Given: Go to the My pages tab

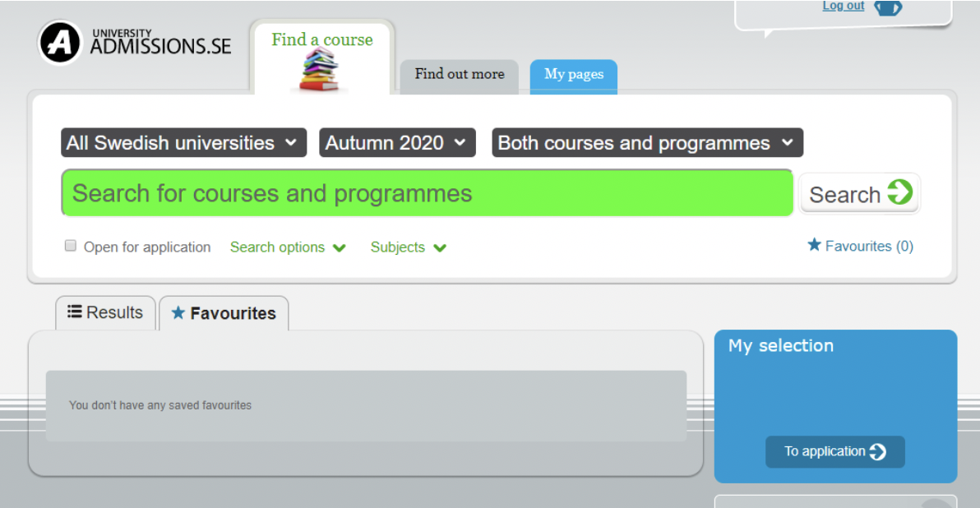Looking at the screenshot, I should click(573, 75).
